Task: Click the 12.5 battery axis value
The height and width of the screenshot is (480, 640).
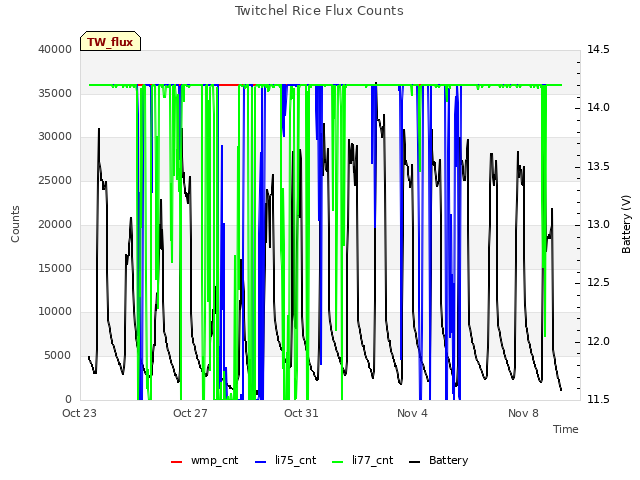Action: click(x=598, y=282)
